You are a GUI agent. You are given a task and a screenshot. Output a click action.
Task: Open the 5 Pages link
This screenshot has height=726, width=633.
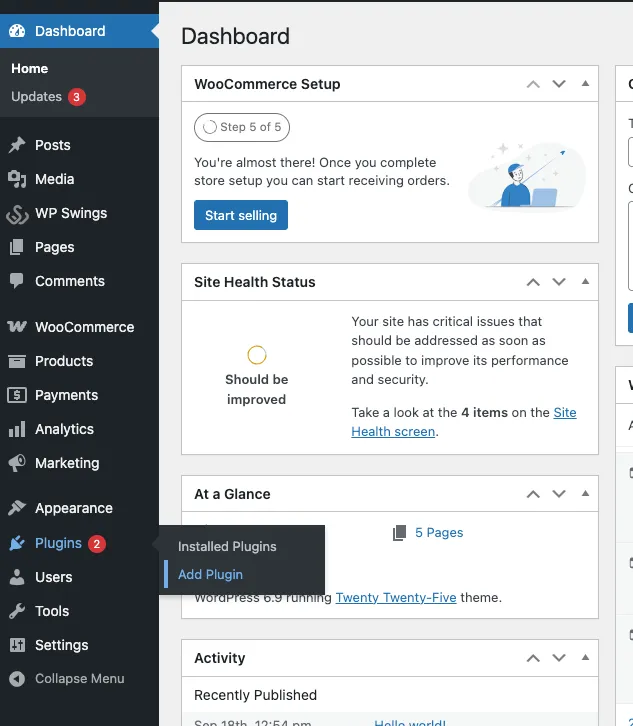pos(439,532)
